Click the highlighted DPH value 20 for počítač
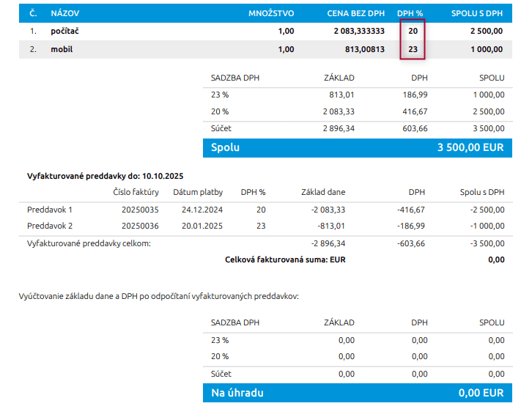This screenshot has height=406, width=532. pyautogui.click(x=412, y=32)
